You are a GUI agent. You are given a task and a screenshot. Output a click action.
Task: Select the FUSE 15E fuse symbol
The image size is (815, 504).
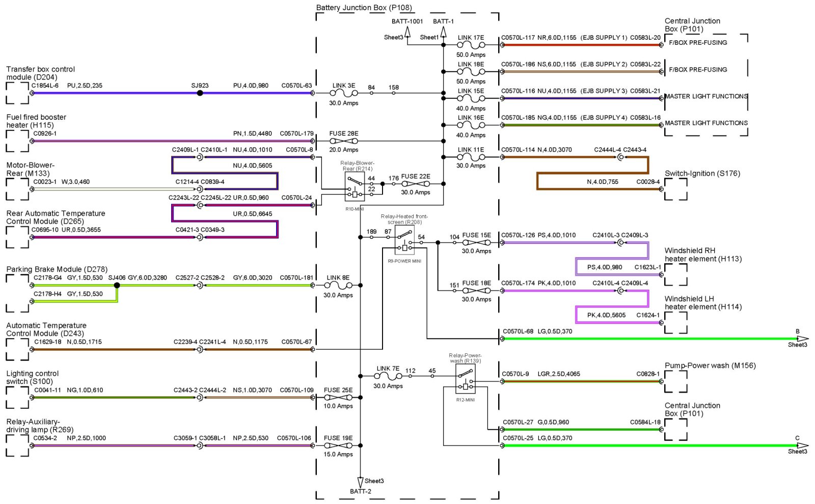pos(476,243)
